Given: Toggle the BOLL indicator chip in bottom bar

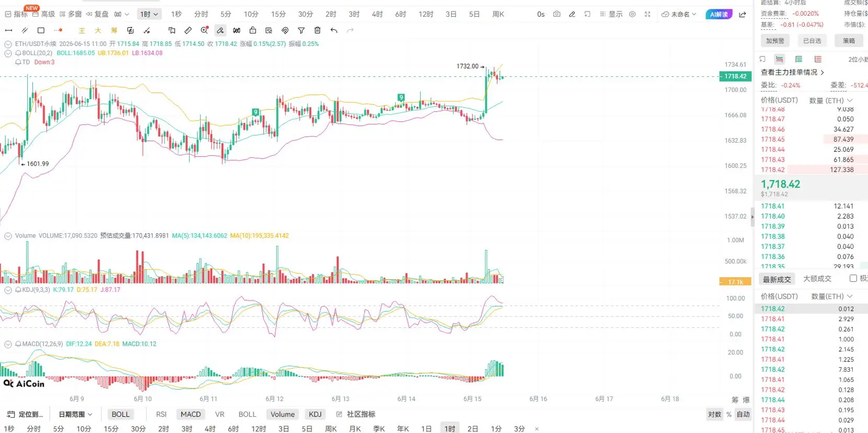Looking at the screenshot, I should pyautogui.click(x=120, y=414).
